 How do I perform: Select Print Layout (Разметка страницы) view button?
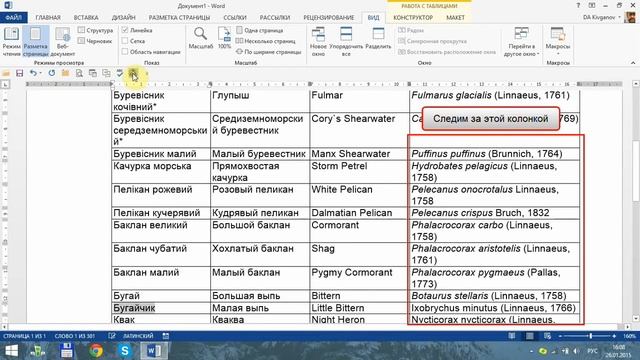[36, 41]
